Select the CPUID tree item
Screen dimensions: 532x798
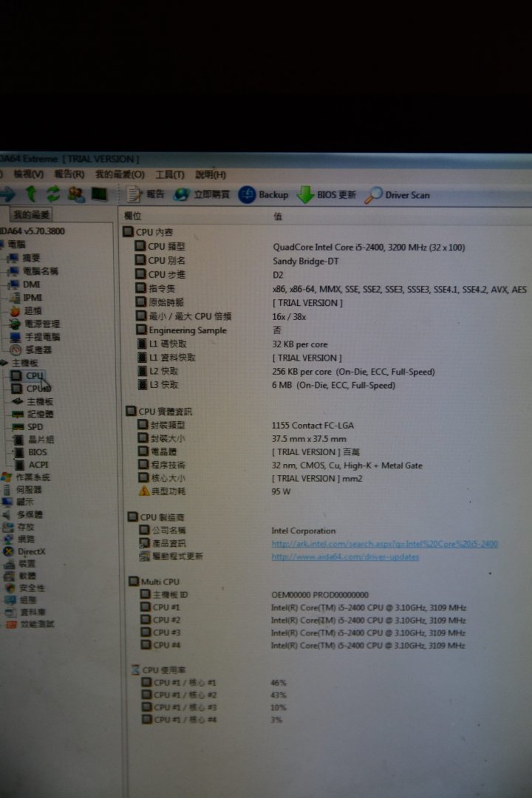pyautogui.click(x=32, y=389)
